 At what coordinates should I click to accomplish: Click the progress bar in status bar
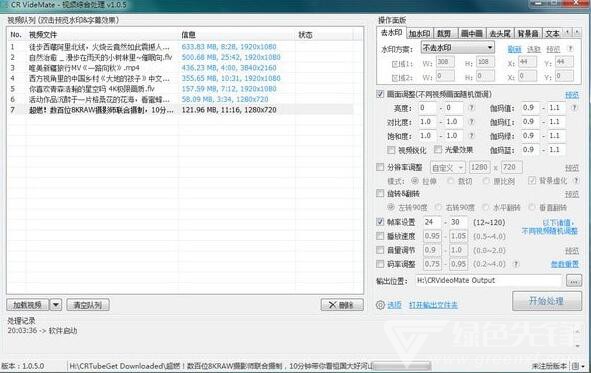coord(402,365)
